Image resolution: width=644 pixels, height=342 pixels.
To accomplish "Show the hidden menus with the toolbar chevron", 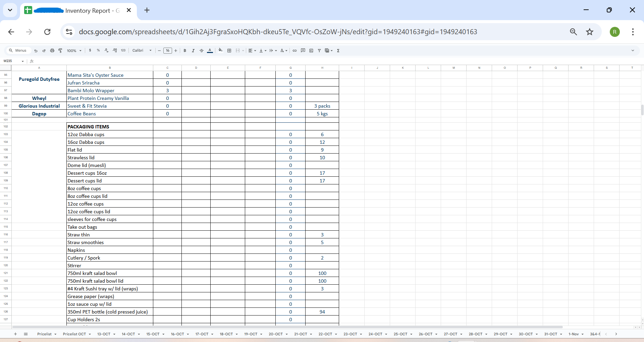I will tap(633, 51).
